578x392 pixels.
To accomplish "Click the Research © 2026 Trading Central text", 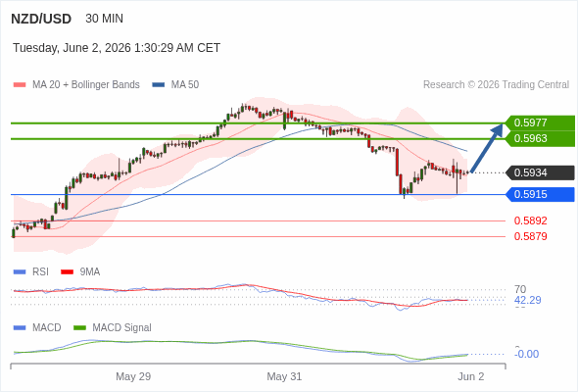I will tap(496, 85).
